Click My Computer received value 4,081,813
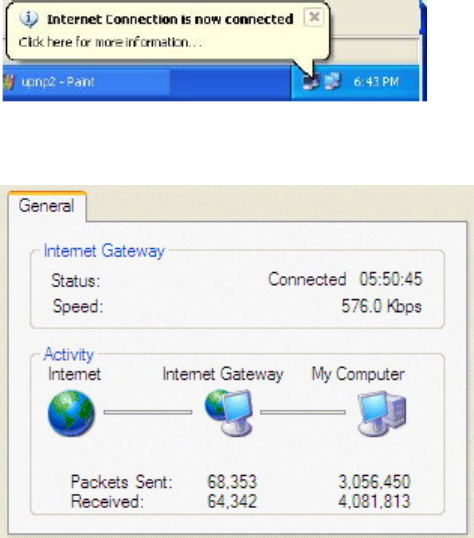Viewport: 474px width, 538px height. (x=374, y=501)
